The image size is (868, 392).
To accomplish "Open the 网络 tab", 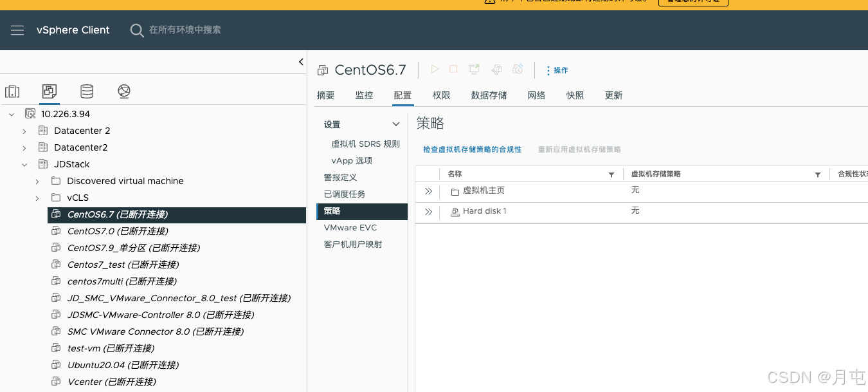I will pos(536,95).
